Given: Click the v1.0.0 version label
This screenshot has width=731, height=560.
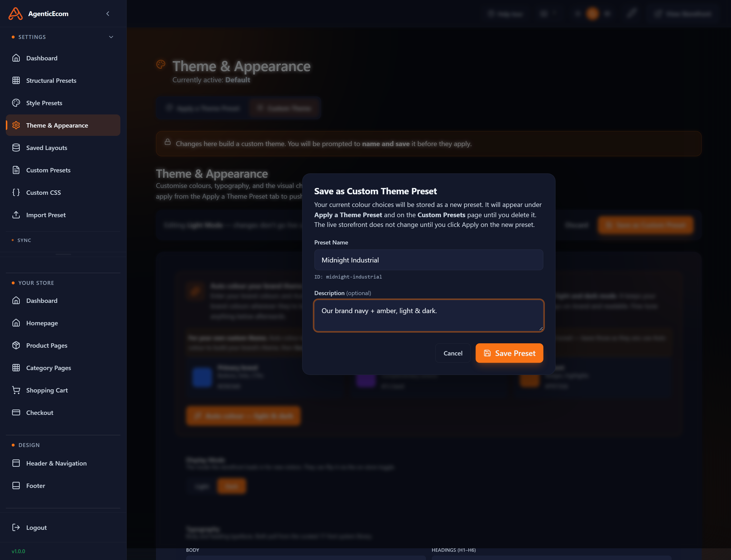Looking at the screenshot, I should [x=18, y=551].
